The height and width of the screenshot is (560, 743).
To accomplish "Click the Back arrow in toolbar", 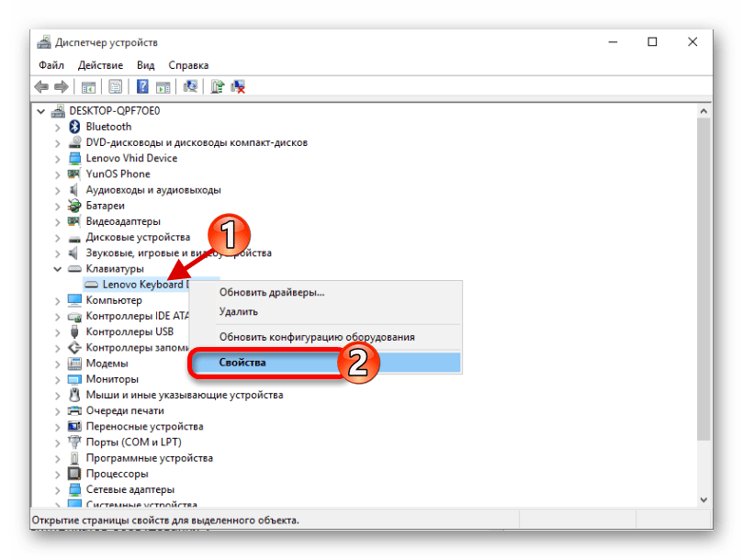I will [x=41, y=87].
